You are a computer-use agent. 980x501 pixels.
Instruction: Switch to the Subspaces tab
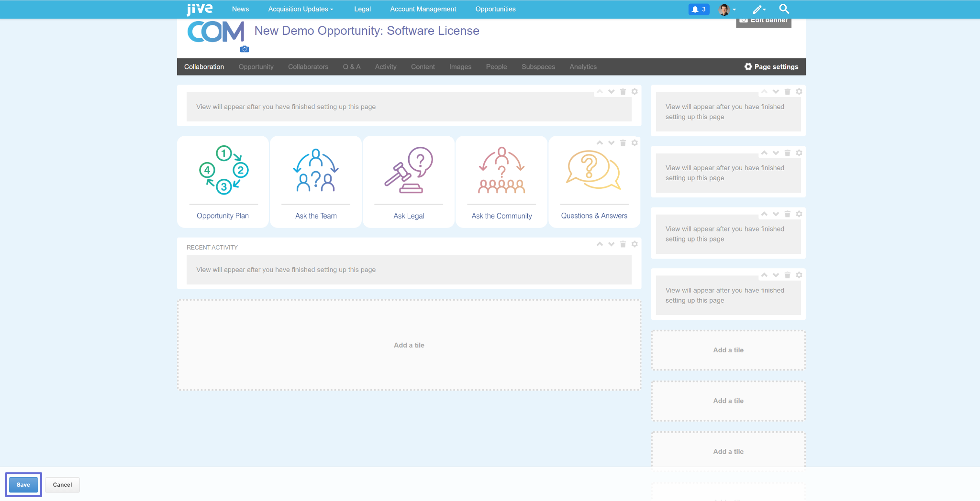point(538,67)
